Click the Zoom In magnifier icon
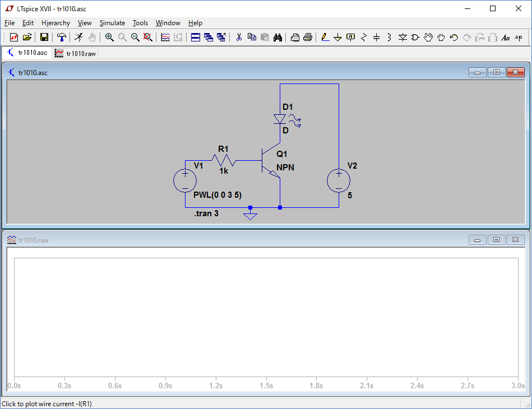 [x=109, y=38]
